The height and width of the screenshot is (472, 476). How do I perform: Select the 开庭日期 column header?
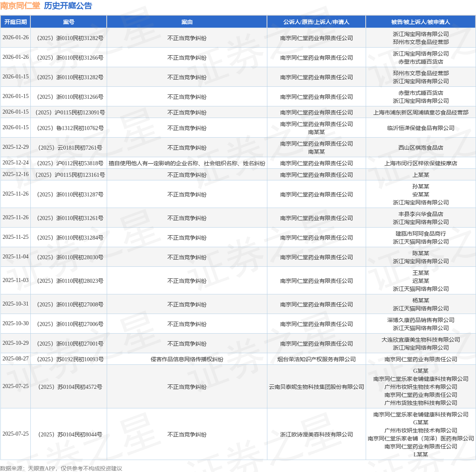click(16, 22)
